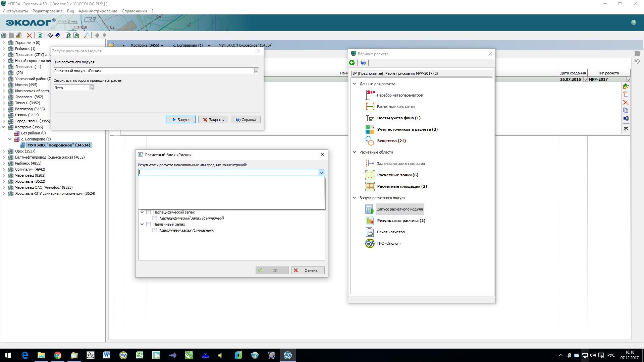
Task: Open Результаты расчета (2) chart icon
Action: [370, 221]
